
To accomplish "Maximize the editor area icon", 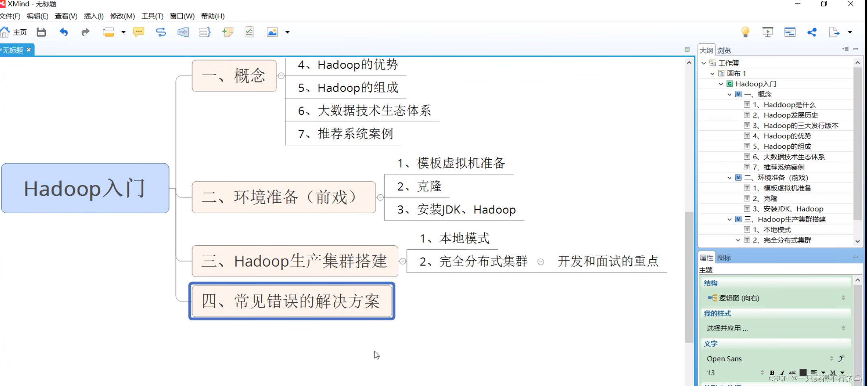I will 687,49.
